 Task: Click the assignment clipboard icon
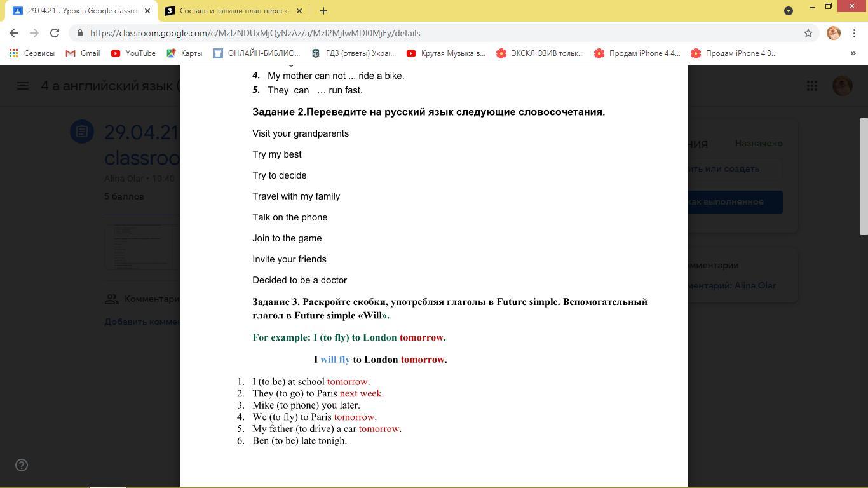coord(82,132)
